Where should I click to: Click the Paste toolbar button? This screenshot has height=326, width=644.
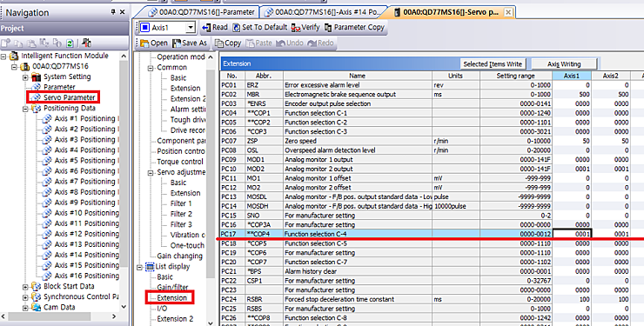pyautogui.click(x=258, y=43)
